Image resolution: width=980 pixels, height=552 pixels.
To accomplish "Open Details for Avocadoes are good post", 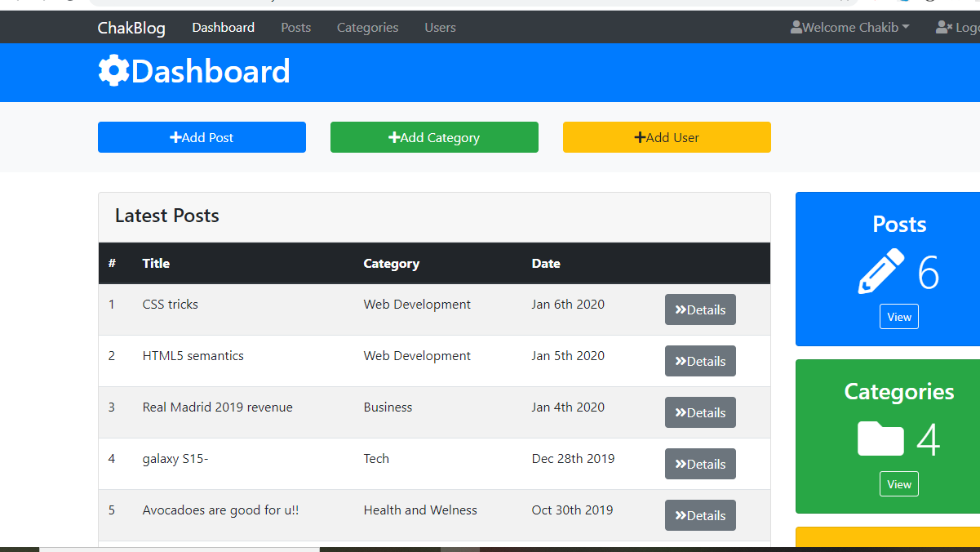I will point(700,515).
